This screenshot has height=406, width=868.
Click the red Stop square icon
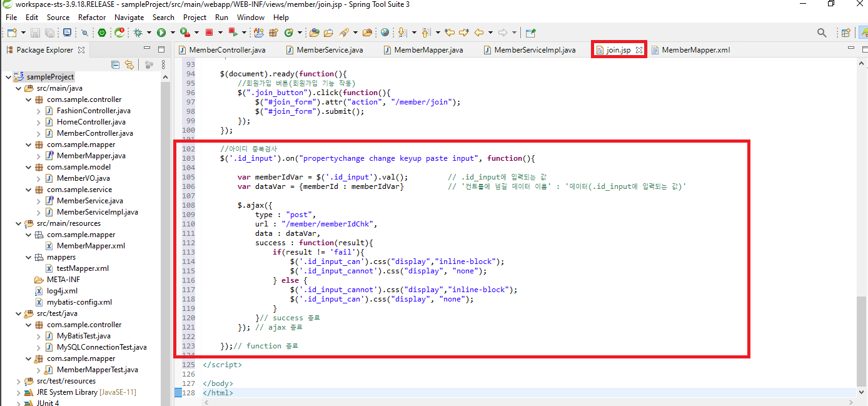[209, 32]
